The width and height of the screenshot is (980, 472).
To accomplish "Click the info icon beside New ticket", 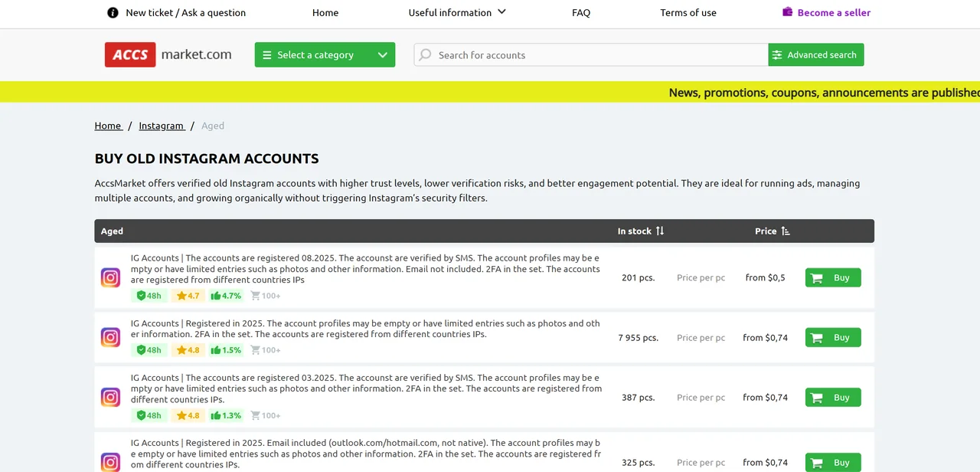I will pos(113,12).
